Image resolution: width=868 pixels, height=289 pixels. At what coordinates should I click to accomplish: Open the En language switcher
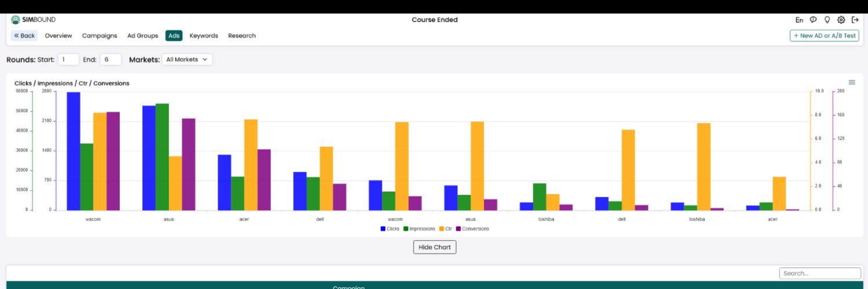tap(799, 20)
